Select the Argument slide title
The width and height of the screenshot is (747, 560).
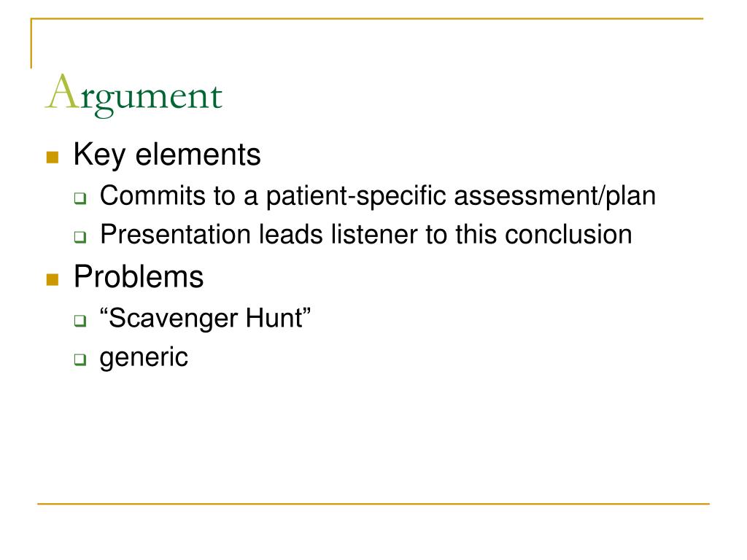tap(134, 96)
